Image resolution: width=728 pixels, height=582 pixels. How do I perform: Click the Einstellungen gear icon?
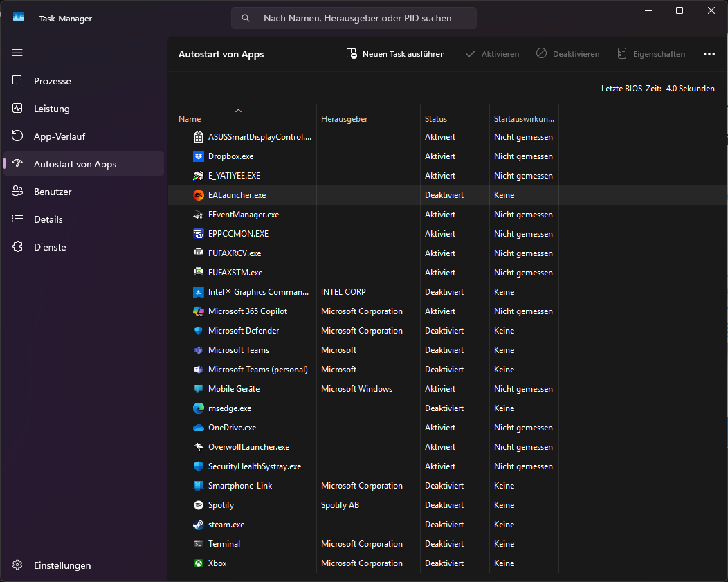coord(17,565)
